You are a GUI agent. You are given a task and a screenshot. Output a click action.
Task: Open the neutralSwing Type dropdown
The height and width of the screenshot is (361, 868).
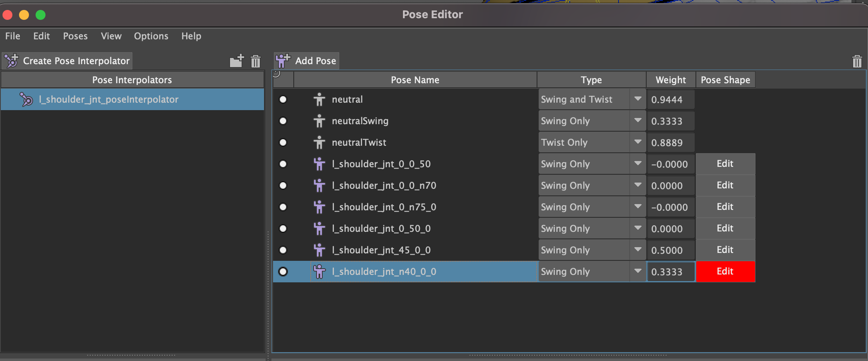tap(592, 121)
